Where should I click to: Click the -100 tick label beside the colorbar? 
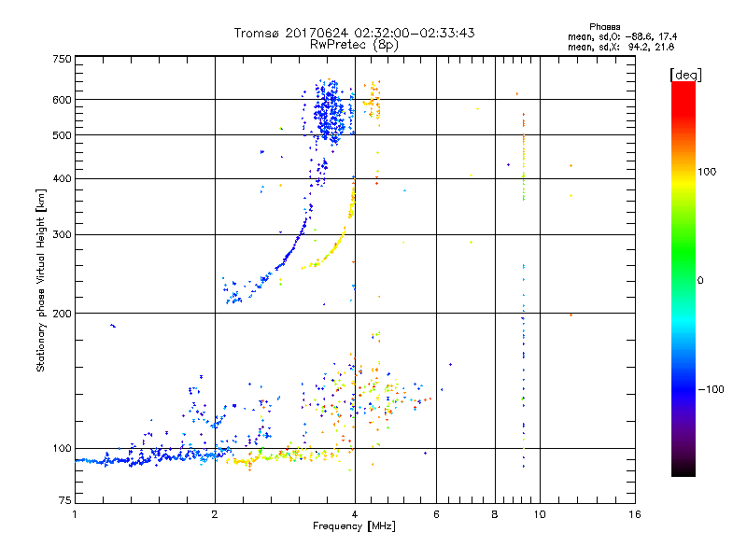point(710,389)
